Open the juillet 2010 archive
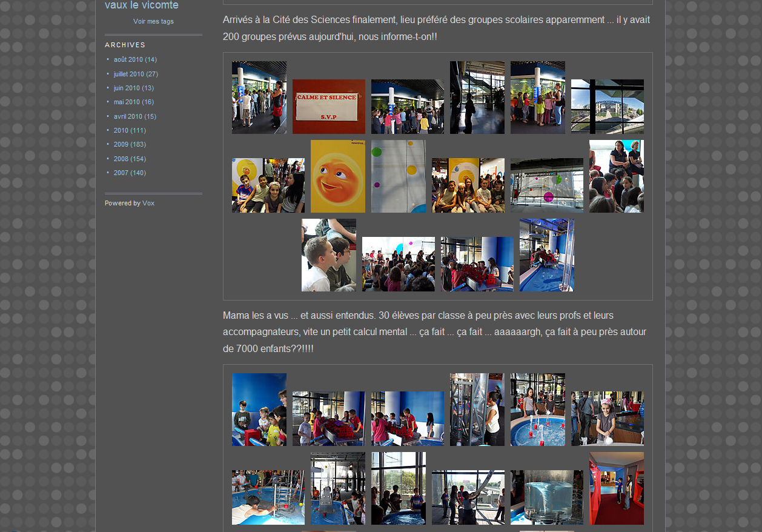 click(129, 74)
